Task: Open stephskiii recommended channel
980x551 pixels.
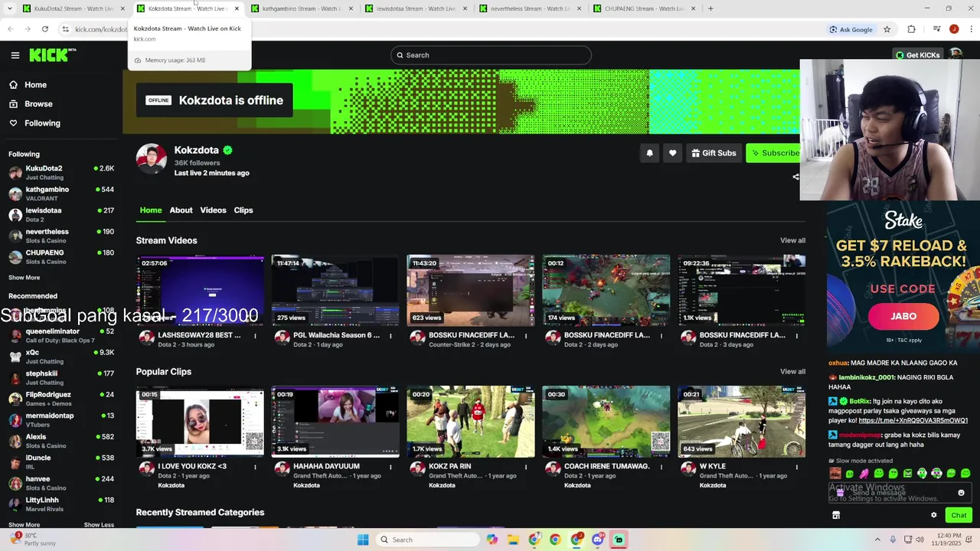Action: (61, 377)
